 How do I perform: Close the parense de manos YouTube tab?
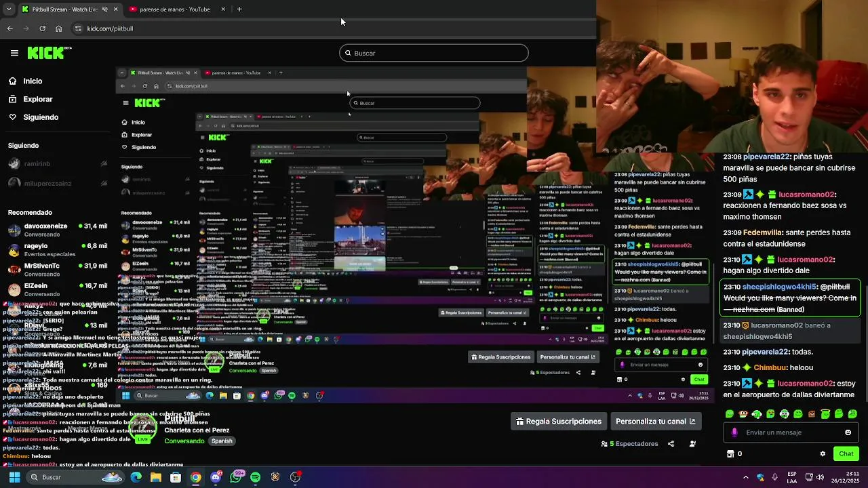[223, 9]
